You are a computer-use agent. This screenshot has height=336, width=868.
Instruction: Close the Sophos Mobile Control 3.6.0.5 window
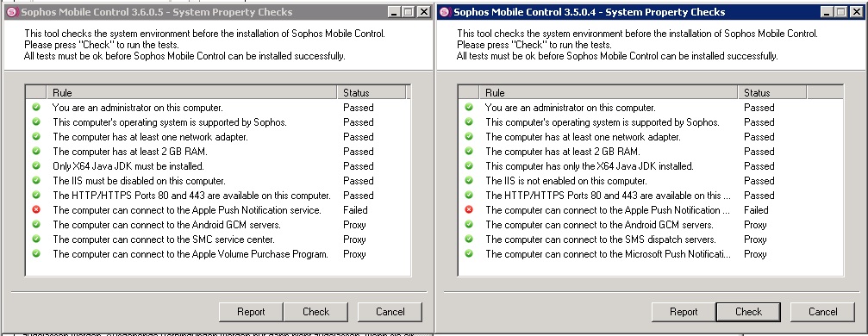pyautogui.click(x=423, y=11)
